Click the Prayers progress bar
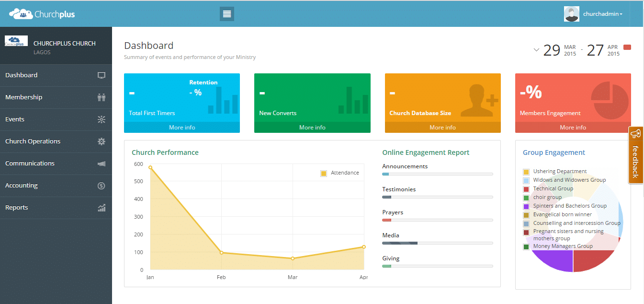This screenshot has height=304, width=644. click(438, 220)
